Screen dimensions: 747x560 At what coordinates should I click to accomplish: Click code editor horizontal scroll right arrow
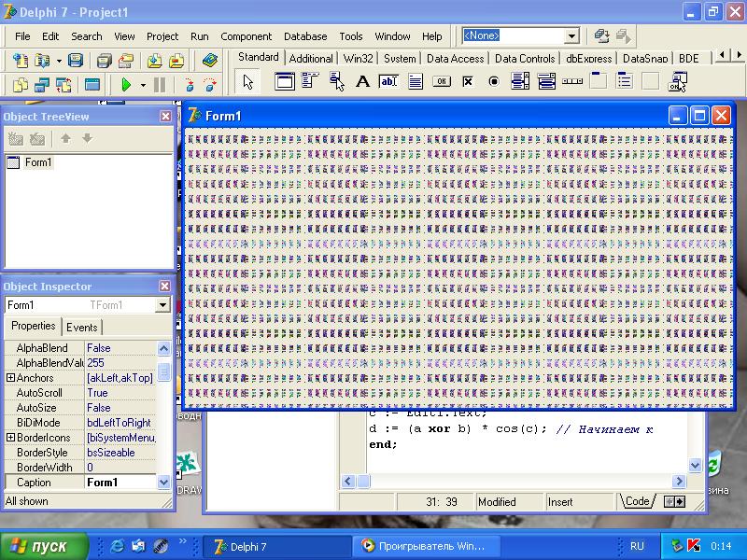679,481
